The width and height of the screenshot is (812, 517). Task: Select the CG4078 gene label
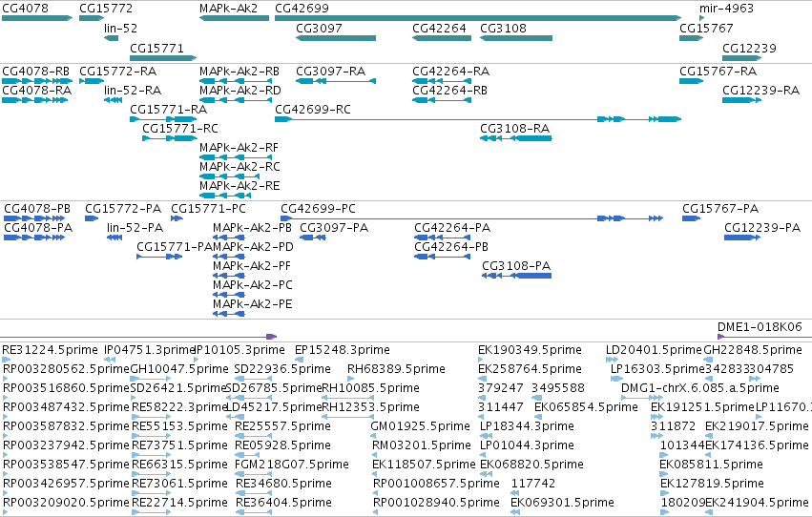(x=26, y=9)
